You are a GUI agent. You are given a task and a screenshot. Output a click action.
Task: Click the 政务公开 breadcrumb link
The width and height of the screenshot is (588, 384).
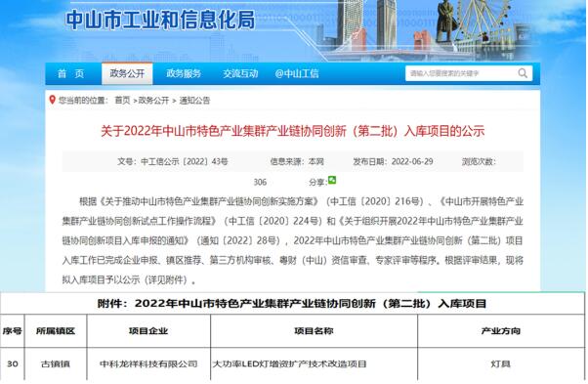[x=153, y=100]
